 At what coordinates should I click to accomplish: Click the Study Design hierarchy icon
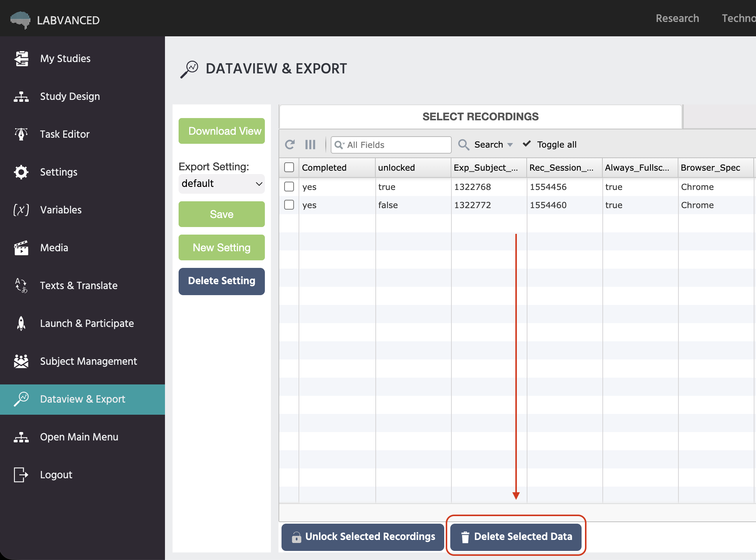coord(21,96)
